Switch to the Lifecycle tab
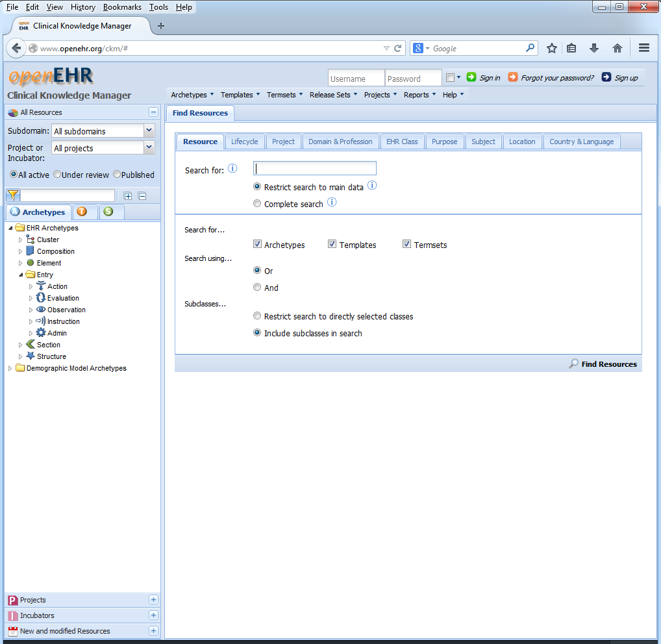The image size is (661, 644). pyautogui.click(x=244, y=142)
